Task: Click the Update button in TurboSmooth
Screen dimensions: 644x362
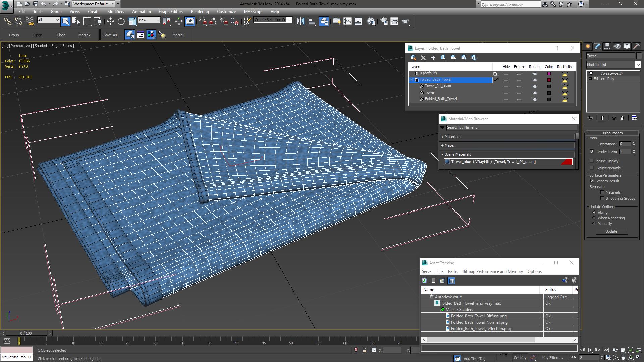Action: click(611, 231)
